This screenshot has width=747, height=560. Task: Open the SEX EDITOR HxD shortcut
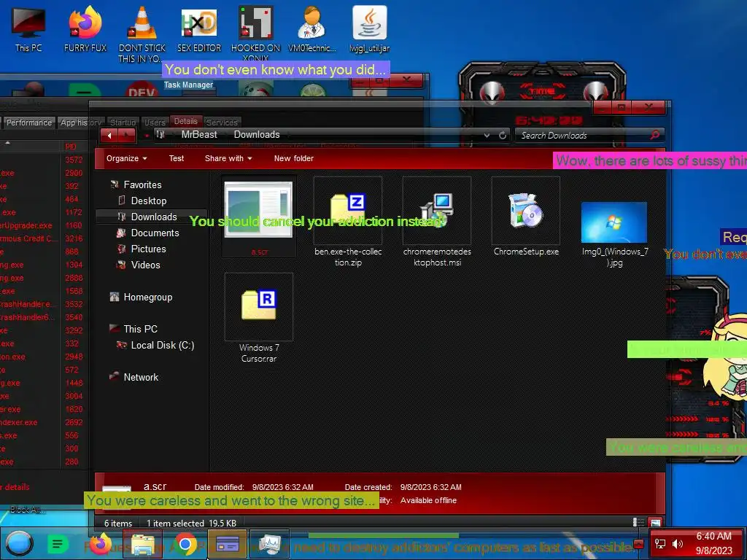click(x=198, y=28)
